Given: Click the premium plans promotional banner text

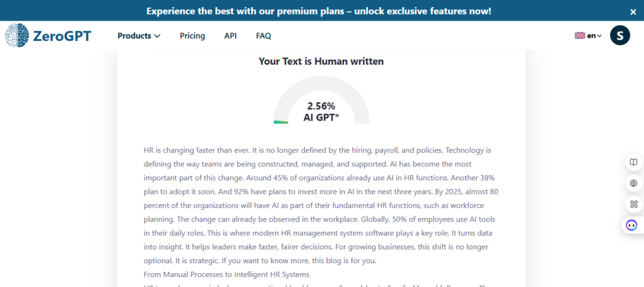Looking at the screenshot, I should 319,11.
